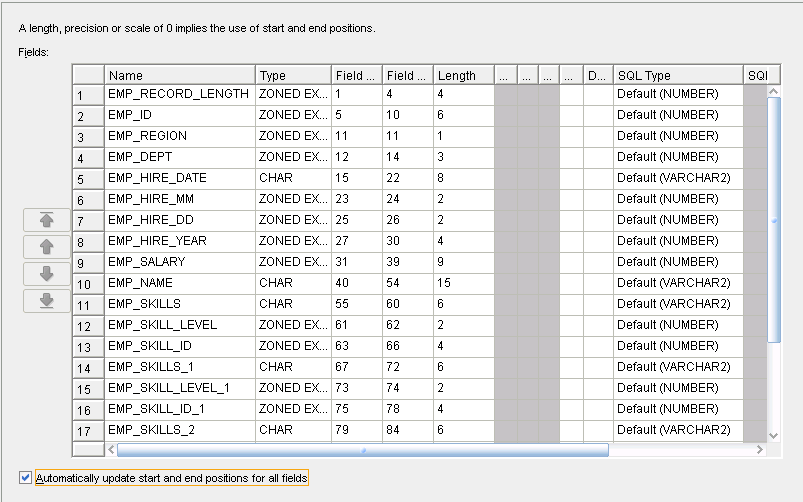
Task: Click the horizontal scrollbar right arrow
Action: [x=757, y=450]
